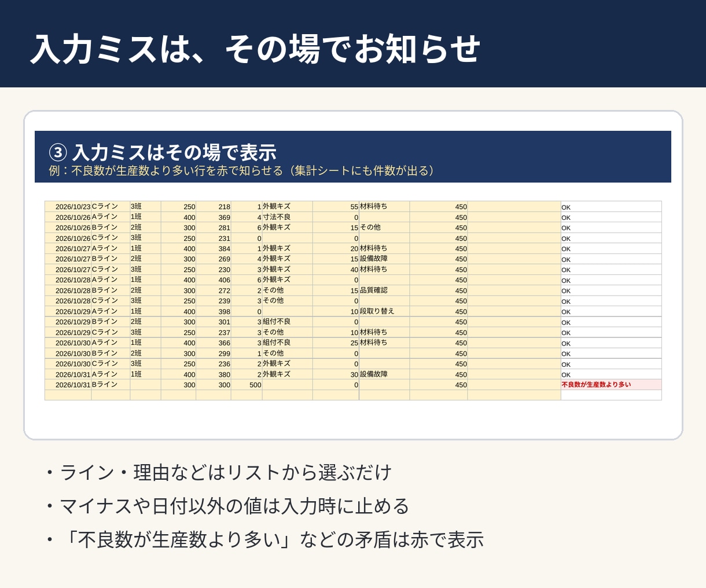Click OK status in the 2026/10/23 row
Viewport: 706px width, 588px height.
611,207
